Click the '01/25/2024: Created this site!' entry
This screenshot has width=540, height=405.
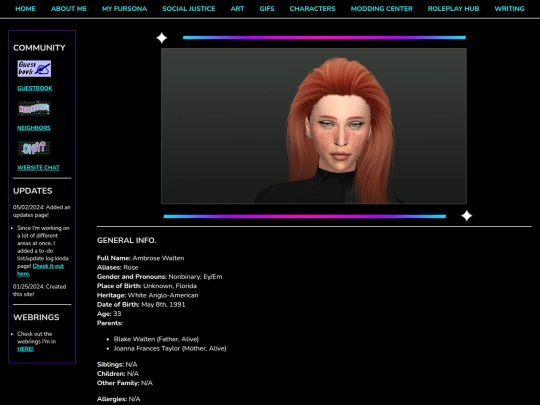[x=39, y=290]
